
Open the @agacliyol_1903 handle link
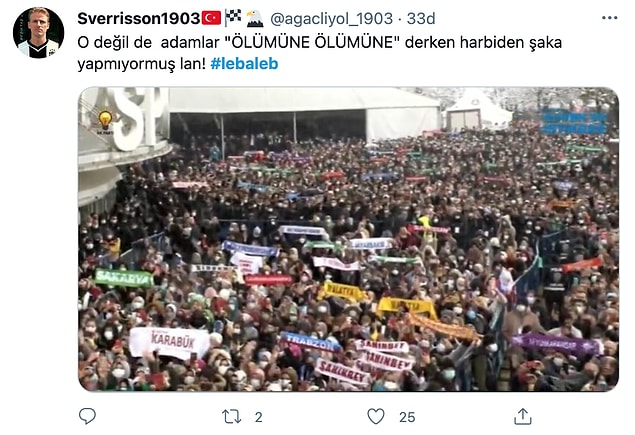[x=331, y=19]
